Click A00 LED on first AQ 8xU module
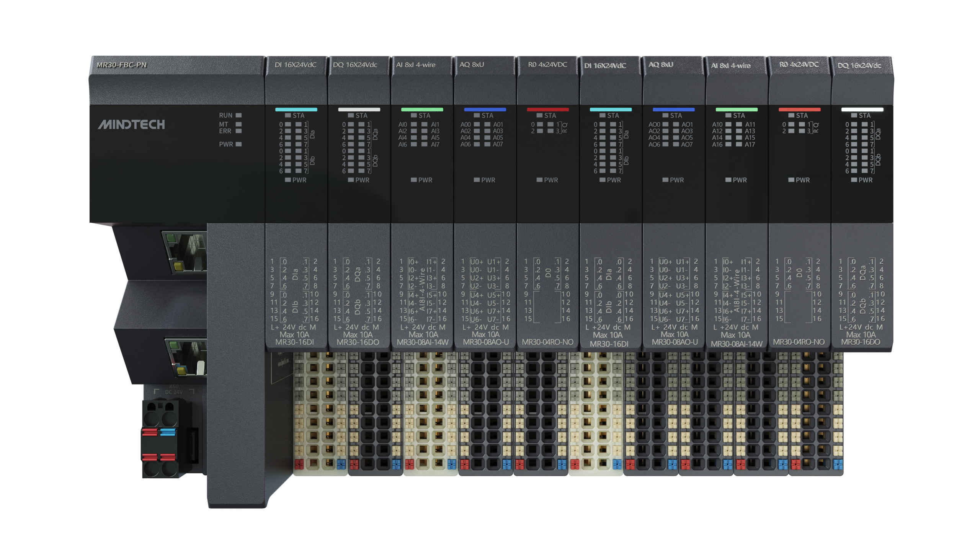This screenshot has width=980, height=551. click(477, 124)
